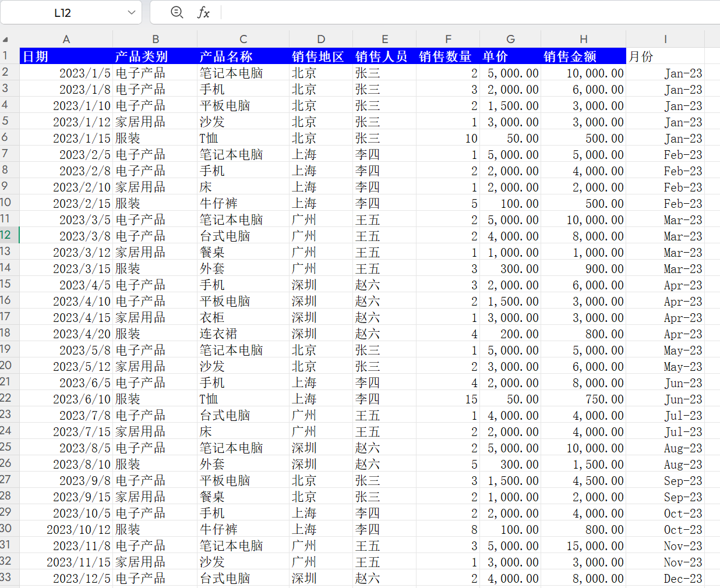Open the Name Box dropdown arrow
Viewport: 720px width, 588px height.
click(x=131, y=12)
